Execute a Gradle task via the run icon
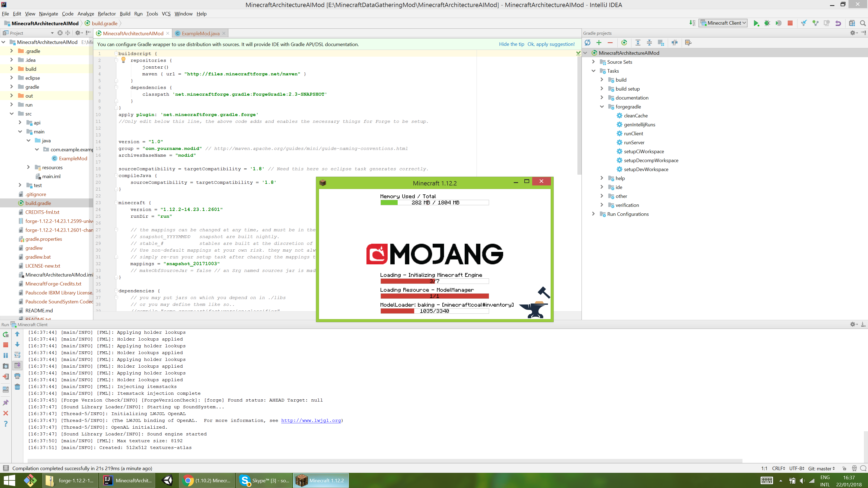The height and width of the screenshot is (488, 868). coord(624,43)
